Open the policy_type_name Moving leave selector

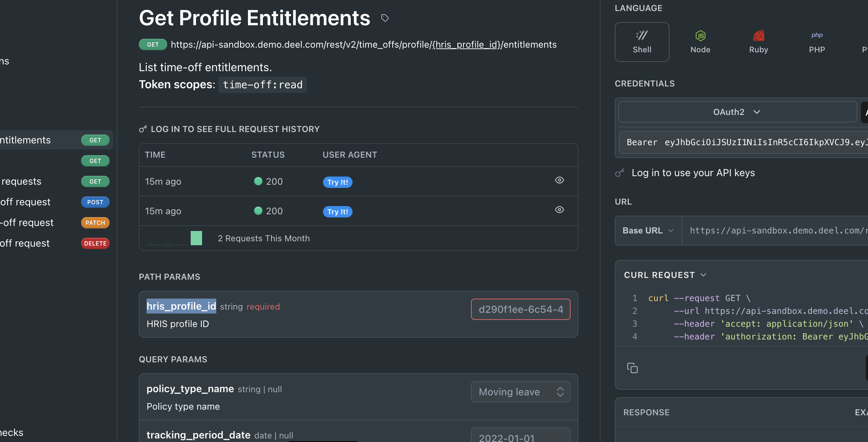tap(521, 392)
